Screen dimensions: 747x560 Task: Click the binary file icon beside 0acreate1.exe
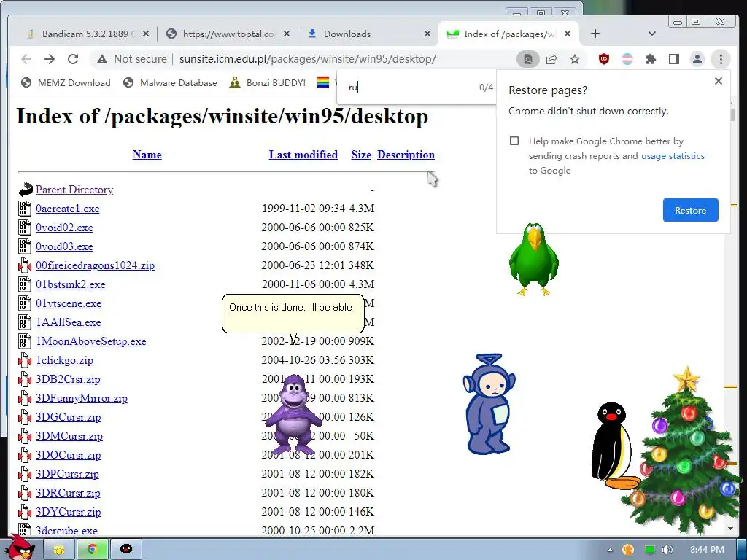click(x=25, y=209)
